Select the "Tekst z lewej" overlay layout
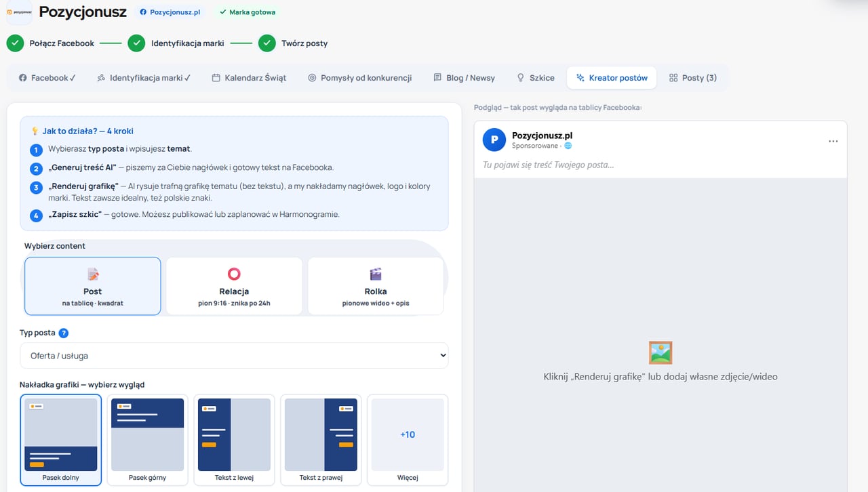Viewport: 868px width, 492px height. (234, 440)
